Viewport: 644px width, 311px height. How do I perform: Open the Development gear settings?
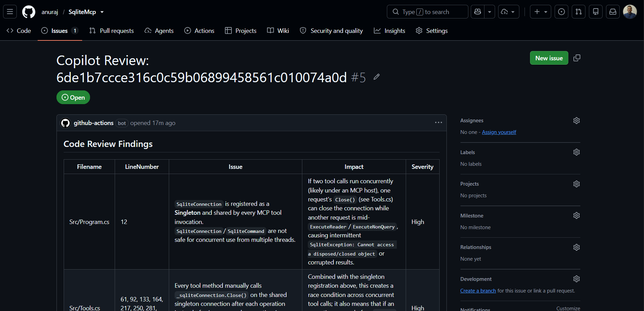(x=577, y=279)
